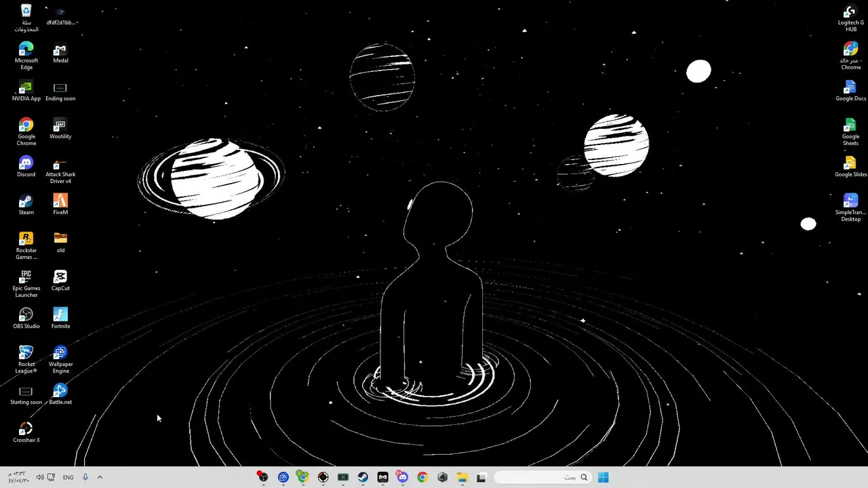The image size is (868, 488).
Task: Select the dfdf2d1bb file on the desktop
Action: [60, 16]
